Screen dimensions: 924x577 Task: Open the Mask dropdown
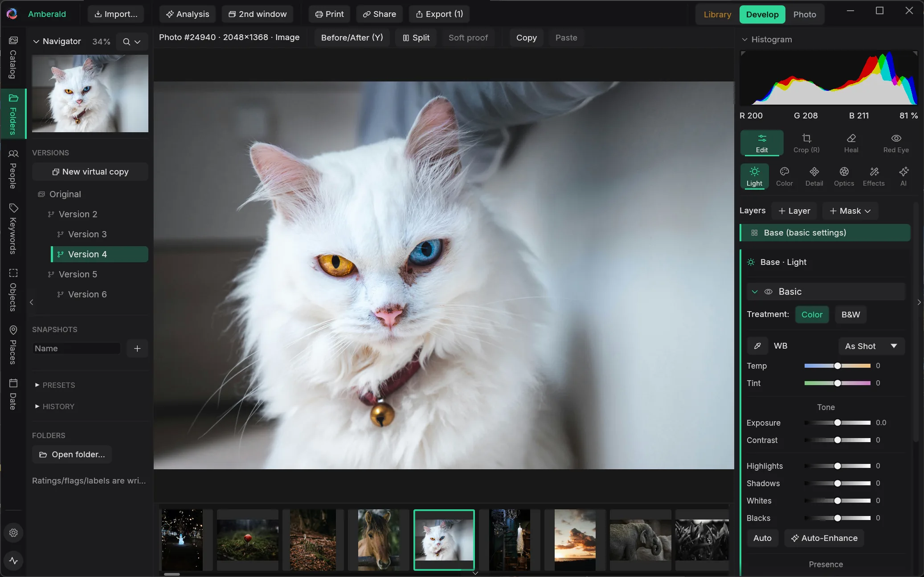(x=850, y=211)
